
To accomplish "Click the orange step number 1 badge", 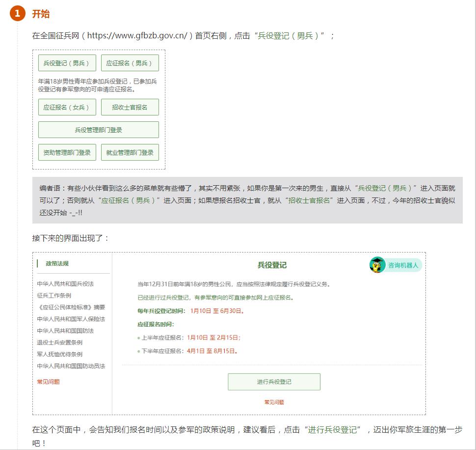I will pyautogui.click(x=17, y=14).
